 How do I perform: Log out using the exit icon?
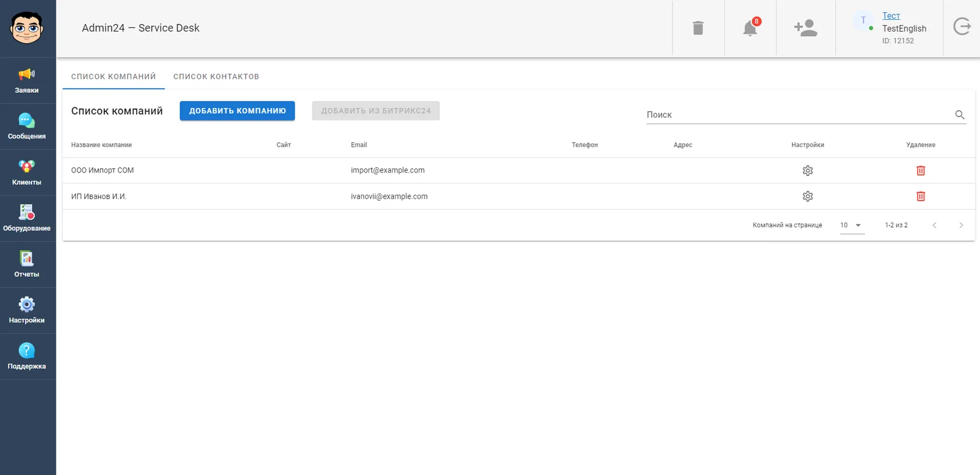click(x=962, y=27)
